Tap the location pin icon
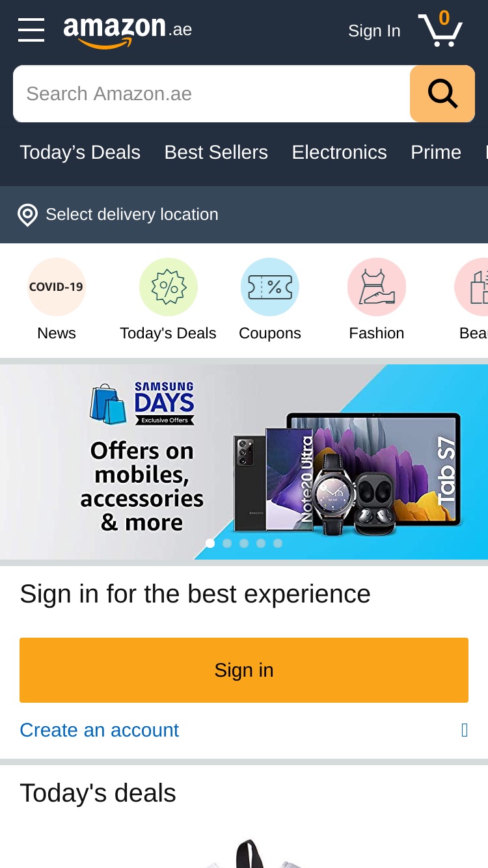The width and height of the screenshot is (488, 868). coord(27,215)
